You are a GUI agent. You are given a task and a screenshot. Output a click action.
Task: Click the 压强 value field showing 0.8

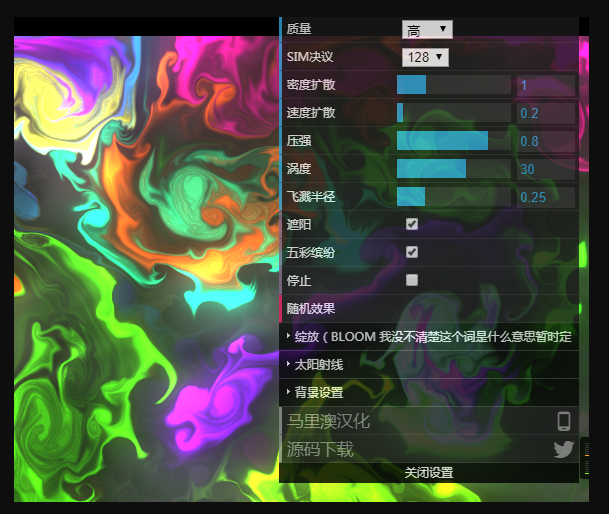(x=546, y=141)
